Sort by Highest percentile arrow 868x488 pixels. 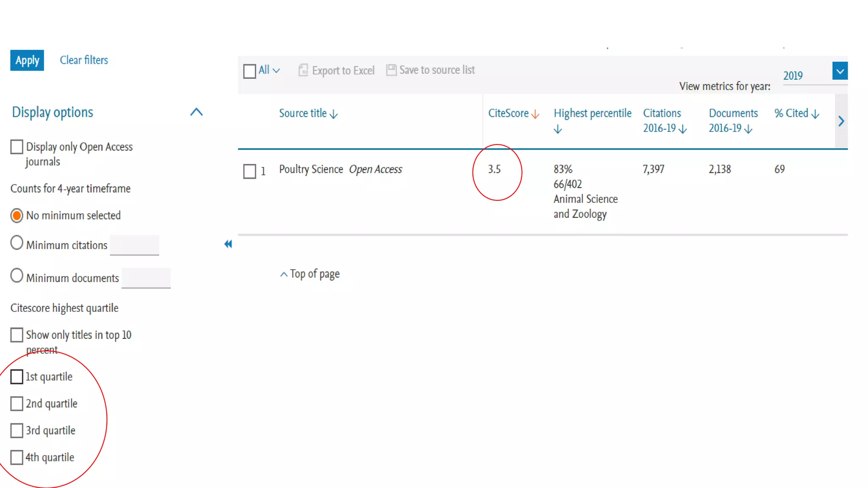pyautogui.click(x=558, y=129)
